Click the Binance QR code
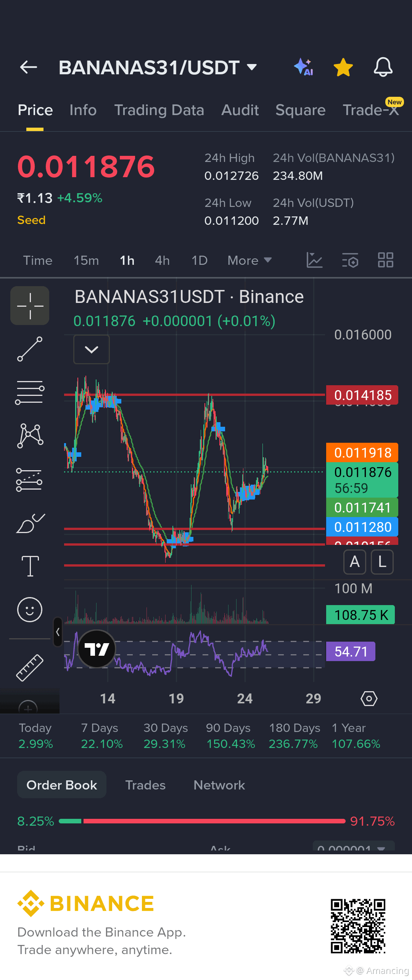Image resolution: width=412 pixels, height=980 pixels. tap(358, 926)
